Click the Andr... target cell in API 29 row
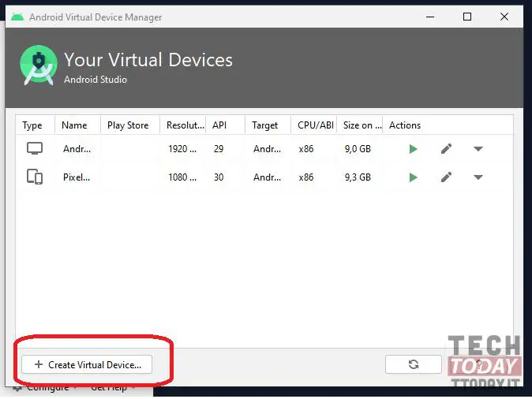The height and width of the screenshot is (399, 532). coord(267,149)
